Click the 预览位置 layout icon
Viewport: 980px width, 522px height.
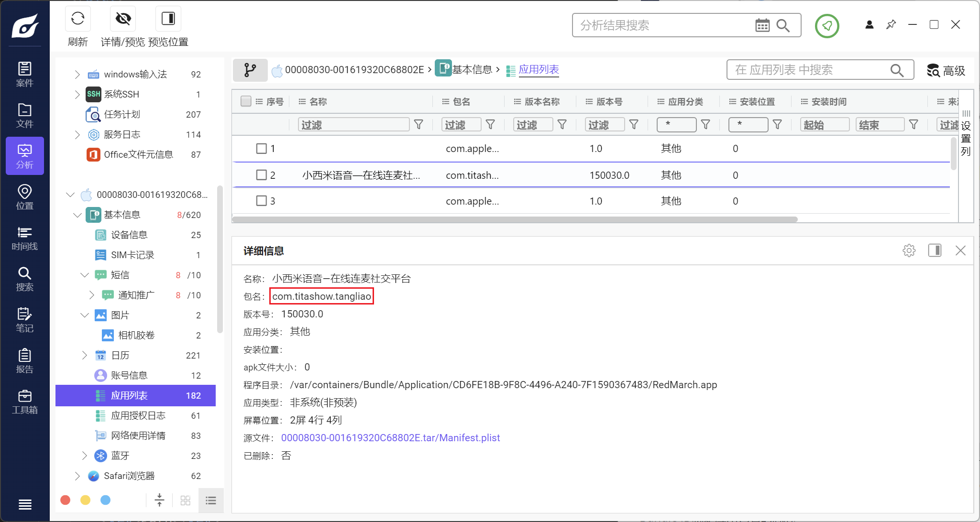[168, 19]
